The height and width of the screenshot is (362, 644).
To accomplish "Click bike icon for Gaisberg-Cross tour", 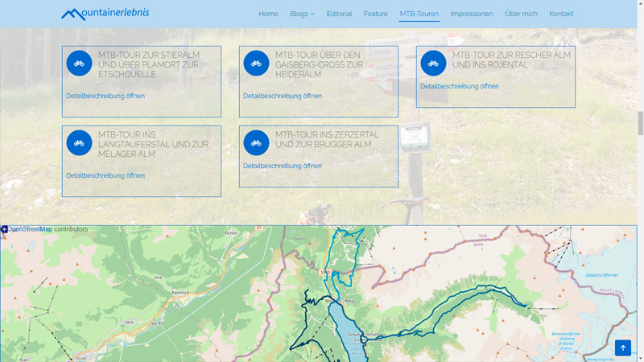I will [256, 64].
